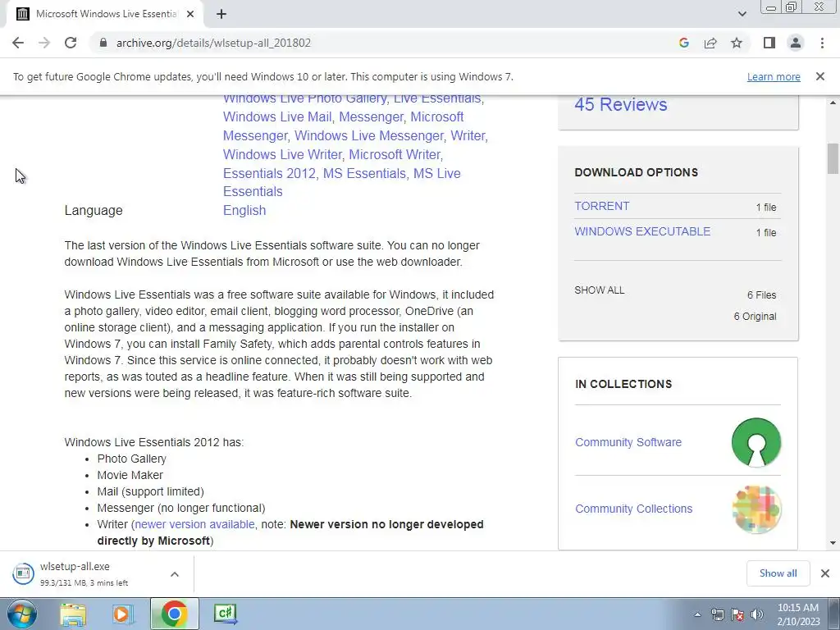Go back to the previous page

(x=18, y=43)
